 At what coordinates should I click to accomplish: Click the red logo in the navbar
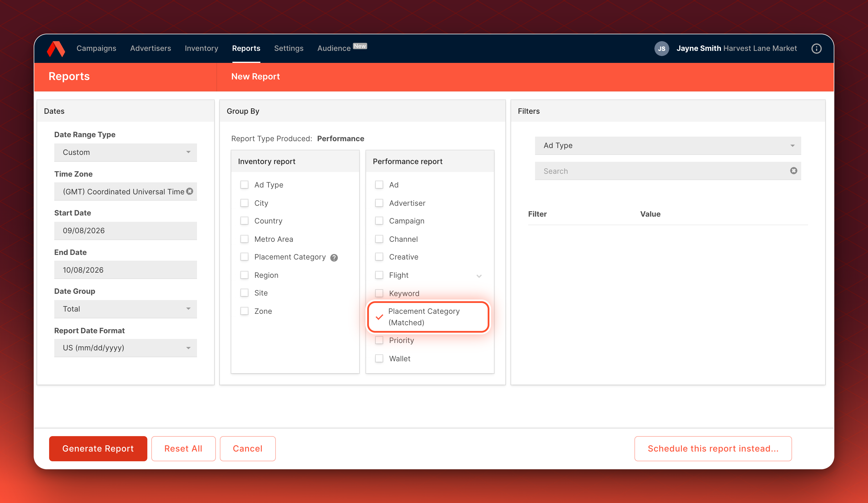click(56, 49)
